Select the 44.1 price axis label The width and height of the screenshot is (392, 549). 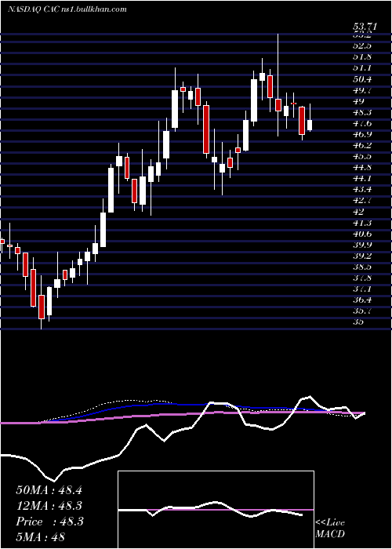tap(364, 179)
